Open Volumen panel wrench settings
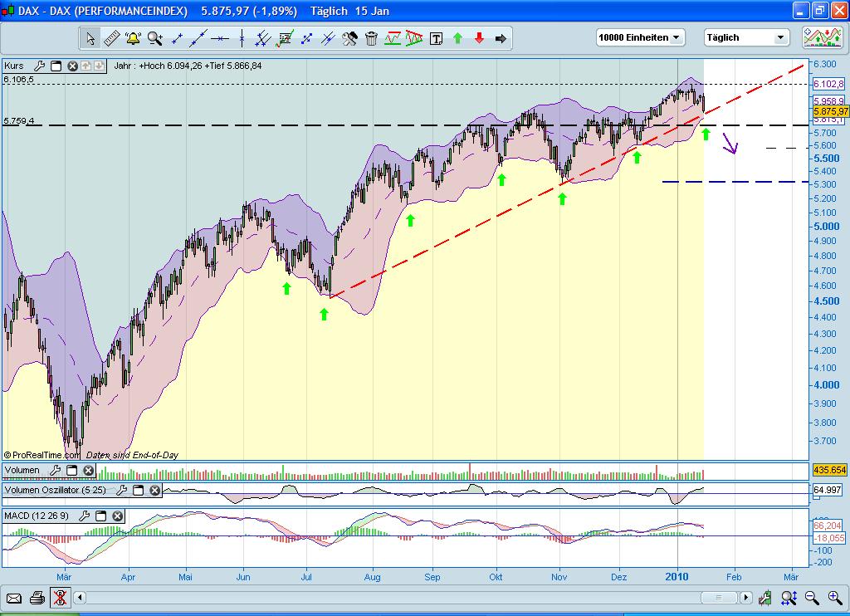 pyautogui.click(x=55, y=471)
